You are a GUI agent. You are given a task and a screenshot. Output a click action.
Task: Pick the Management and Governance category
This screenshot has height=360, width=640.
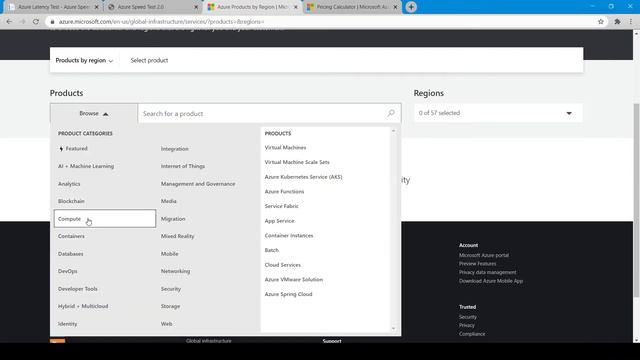tap(198, 184)
